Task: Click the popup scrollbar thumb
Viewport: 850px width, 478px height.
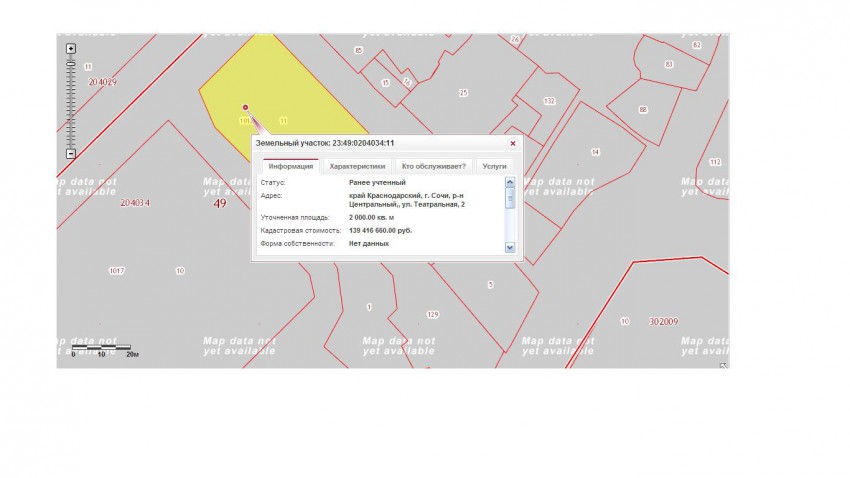Action: click(509, 198)
